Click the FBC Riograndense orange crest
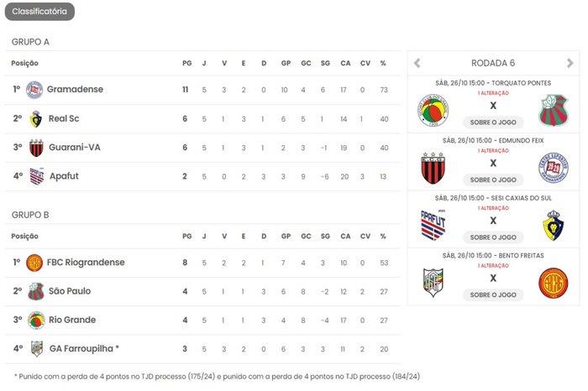 point(34,263)
